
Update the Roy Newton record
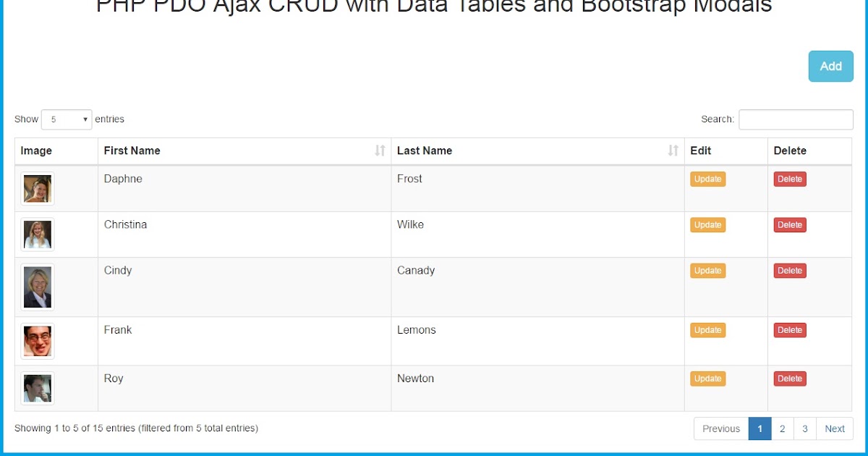coord(707,379)
